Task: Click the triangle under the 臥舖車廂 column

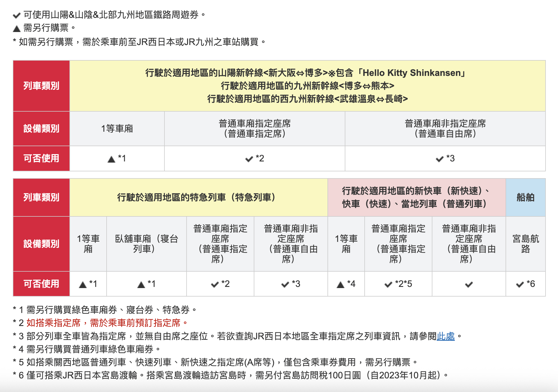Action: coord(141,285)
